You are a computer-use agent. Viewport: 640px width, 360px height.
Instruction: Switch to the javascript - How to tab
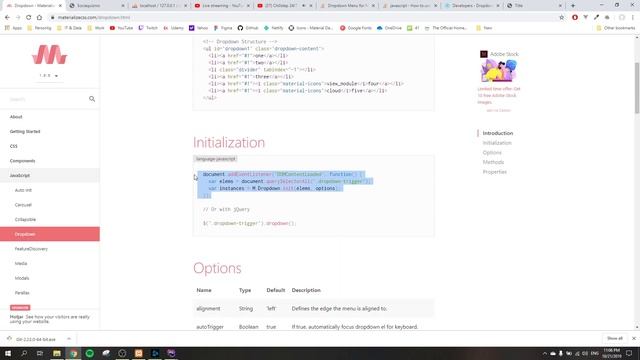[410, 6]
